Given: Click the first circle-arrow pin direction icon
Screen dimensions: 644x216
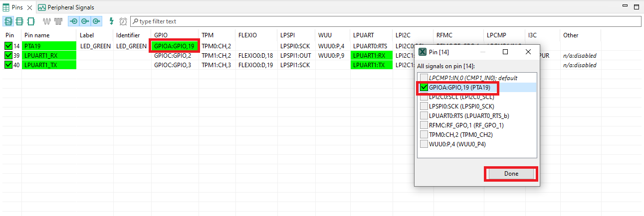Looking at the screenshot, I should pos(74,21).
